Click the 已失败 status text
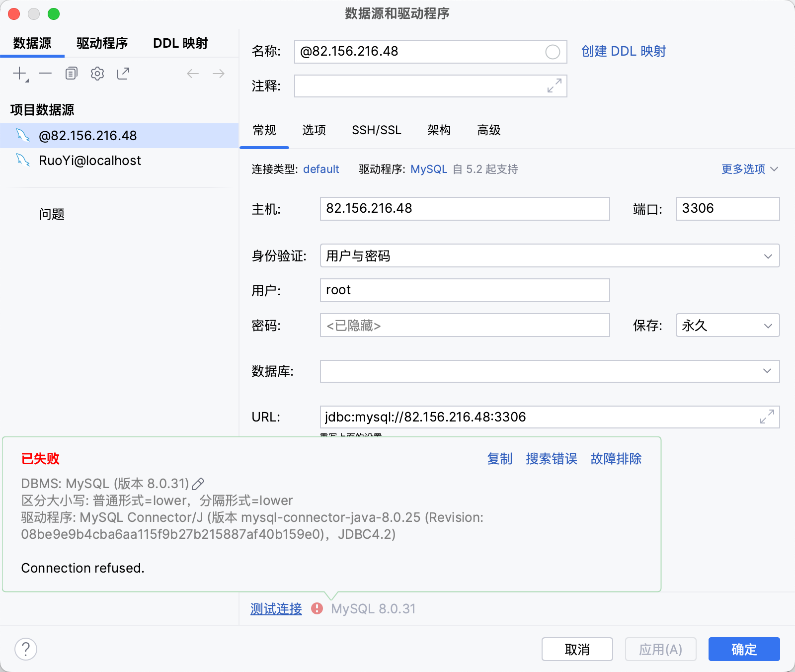Viewport: 795px width, 672px height. pyautogui.click(x=40, y=458)
